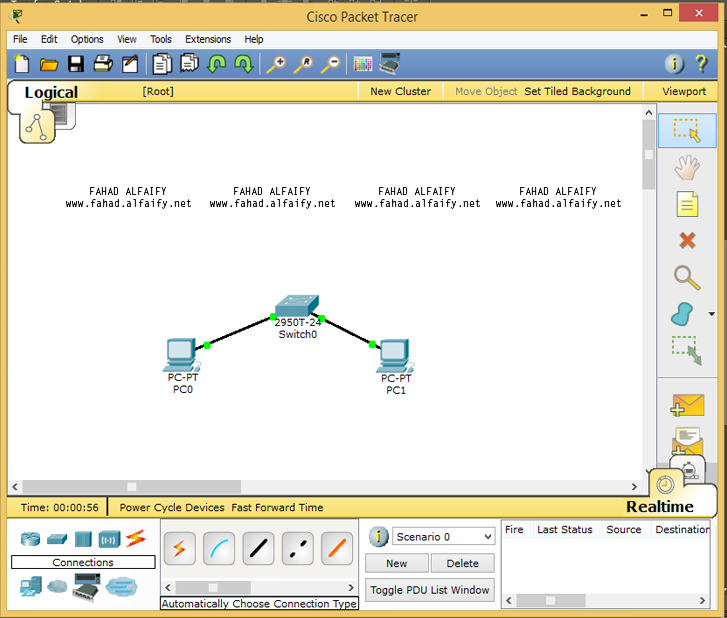The width and height of the screenshot is (727, 618).
Task: Open the Edit menu
Action: 49,39
